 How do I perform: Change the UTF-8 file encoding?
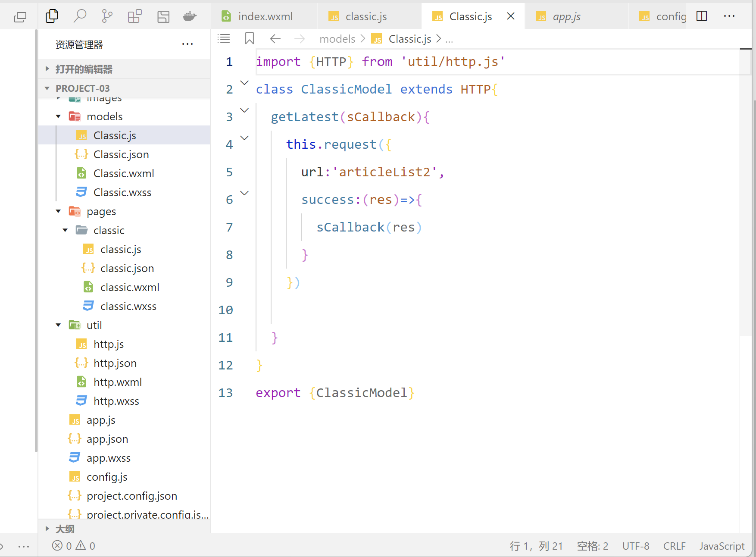pyautogui.click(x=636, y=546)
